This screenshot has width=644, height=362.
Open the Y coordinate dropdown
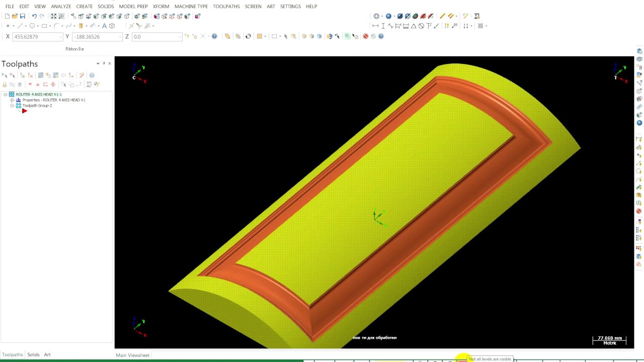coord(120,37)
